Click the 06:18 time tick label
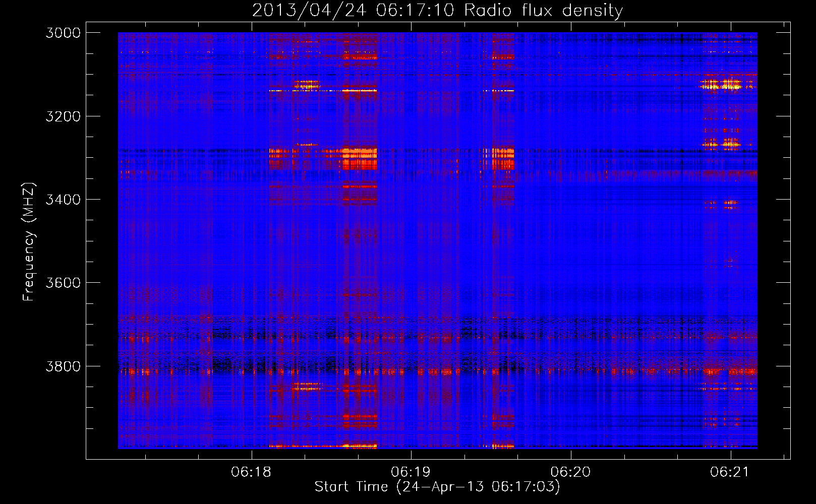Image resolution: width=816 pixels, height=504 pixels. pos(251,472)
